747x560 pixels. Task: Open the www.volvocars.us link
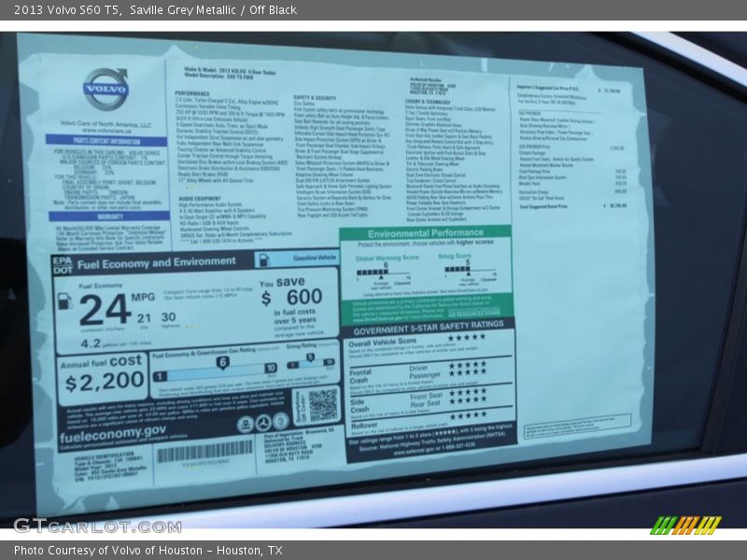(106, 131)
